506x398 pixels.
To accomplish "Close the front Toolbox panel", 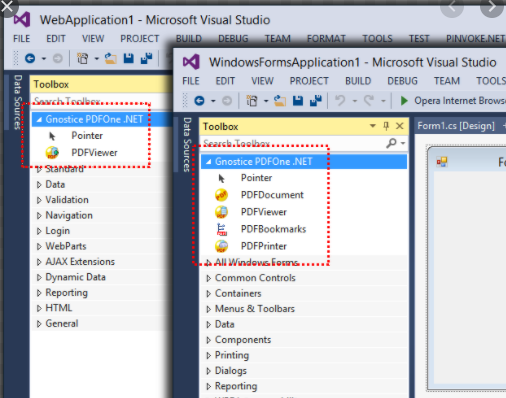I will pos(400,126).
